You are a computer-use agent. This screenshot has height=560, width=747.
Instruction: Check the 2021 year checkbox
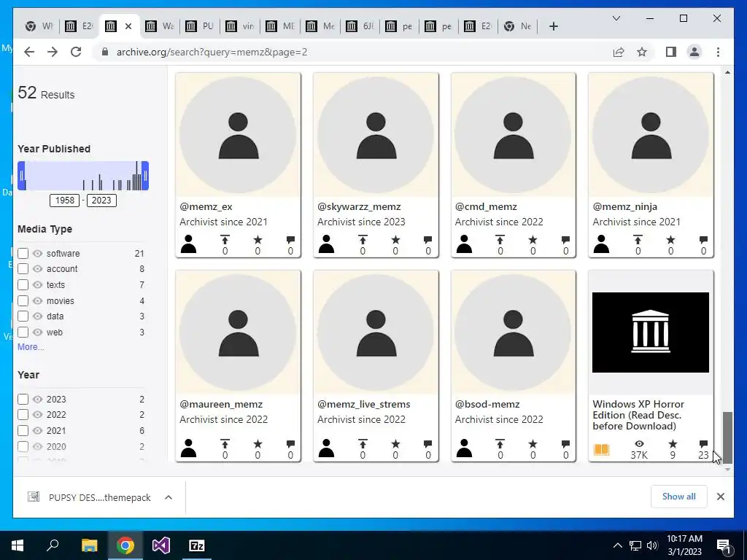23,430
